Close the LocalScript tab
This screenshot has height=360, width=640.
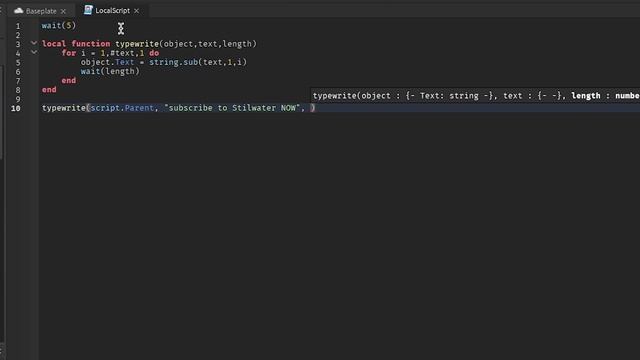(x=137, y=11)
